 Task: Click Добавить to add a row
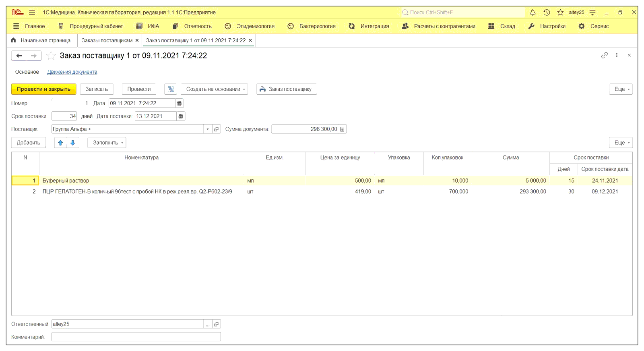(29, 143)
